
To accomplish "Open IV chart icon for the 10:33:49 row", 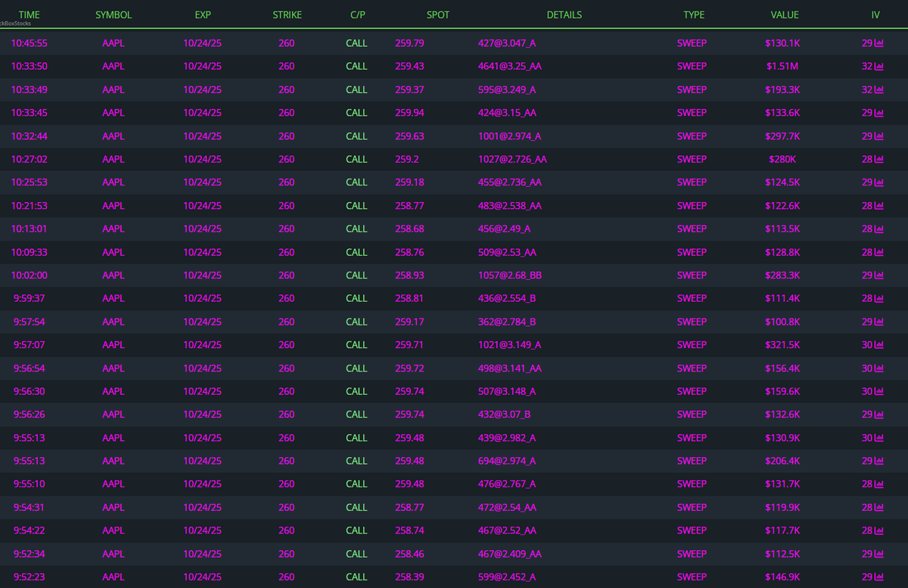I will pos(879,90).
